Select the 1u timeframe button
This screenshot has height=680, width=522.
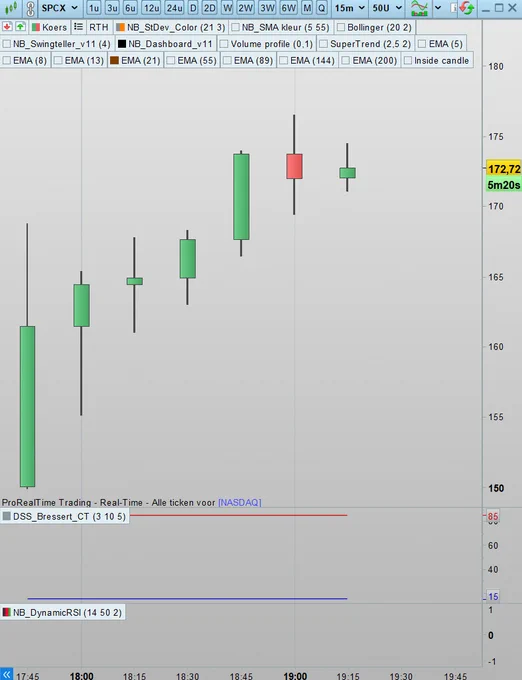[94, 8]
